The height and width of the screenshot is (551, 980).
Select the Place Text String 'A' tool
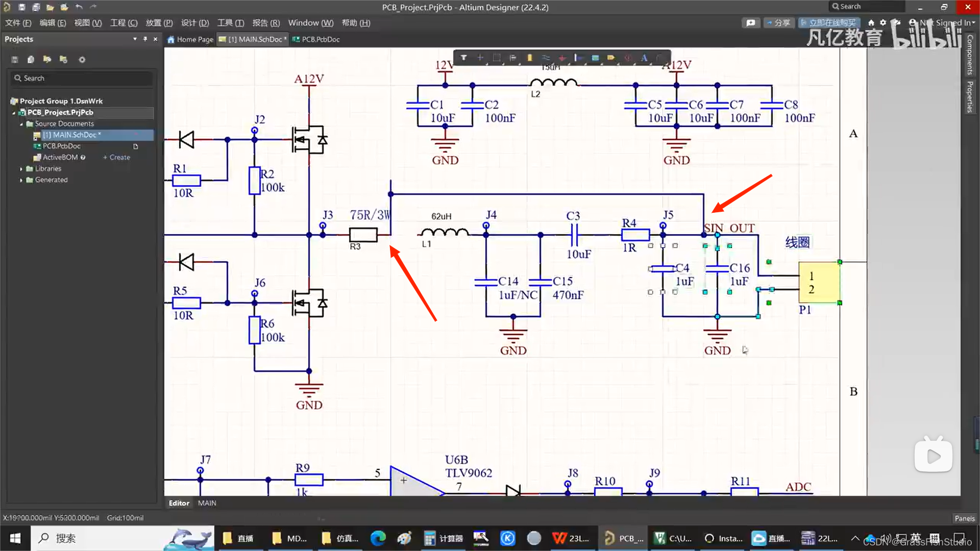coord(644,58)
